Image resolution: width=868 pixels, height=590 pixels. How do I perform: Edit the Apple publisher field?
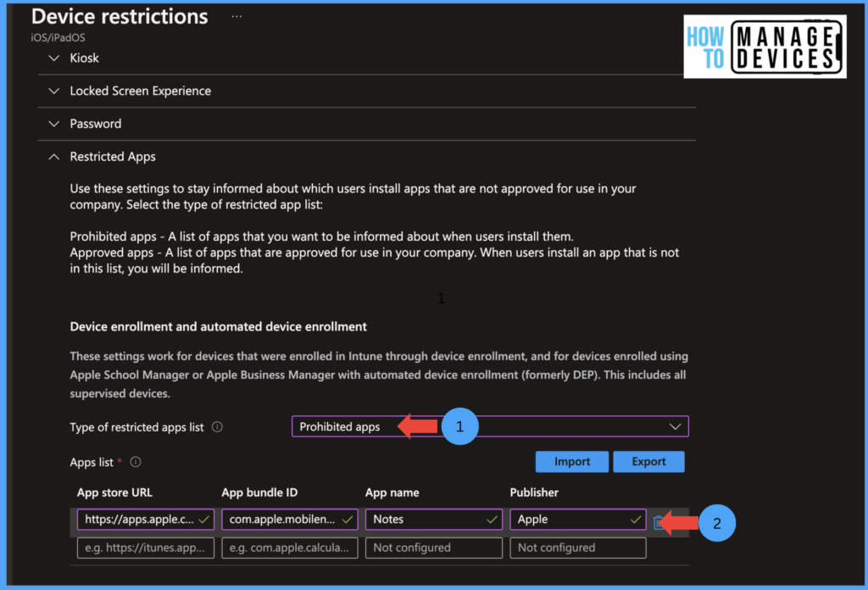click(x=577, y=519)
